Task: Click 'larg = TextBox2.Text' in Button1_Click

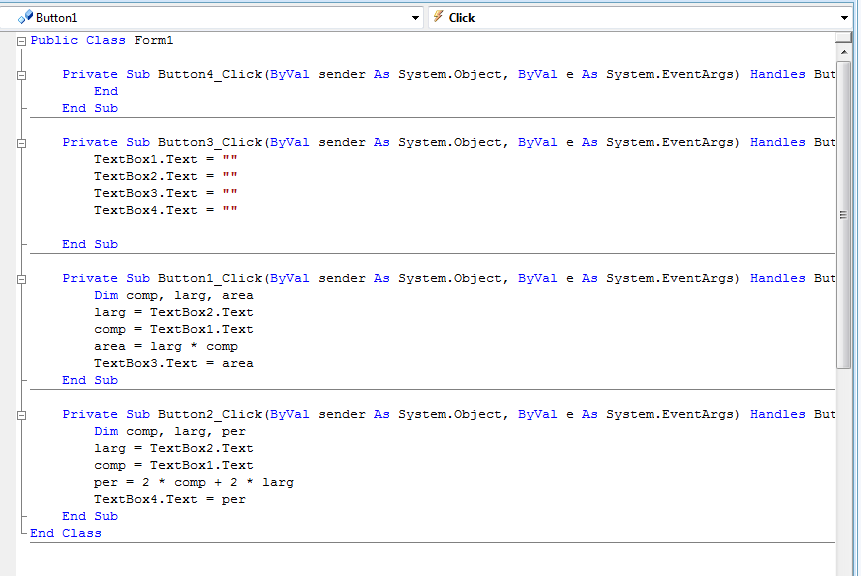Action: (174, 312)
